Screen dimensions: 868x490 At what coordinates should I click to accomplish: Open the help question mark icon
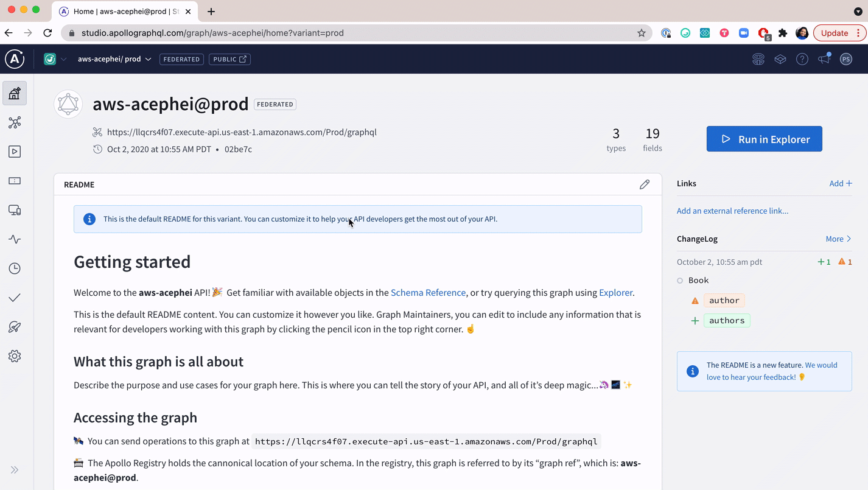(x=802, y=59)
